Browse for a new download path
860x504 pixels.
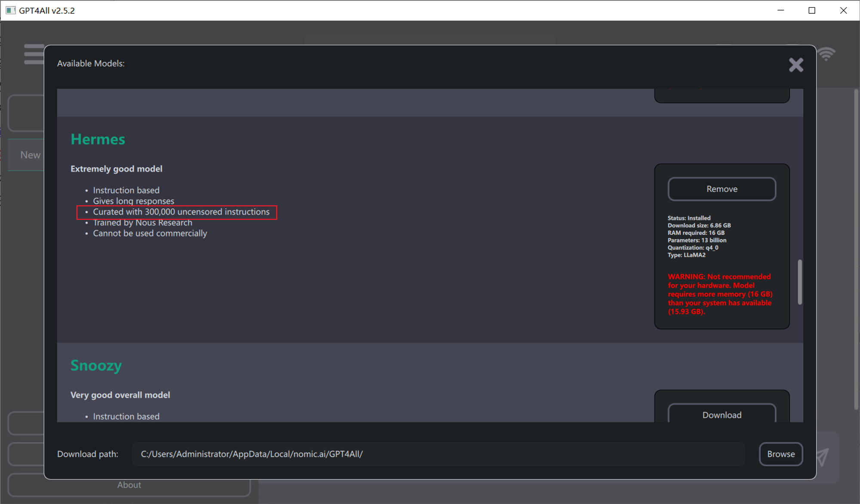point(780,454)
